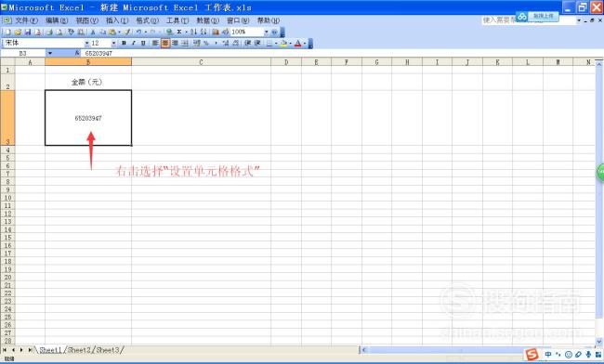The height and width of the screenshot is (364, 604).
Task: Click the Save floppy disk icon
Action: click(x=28, y=32)
